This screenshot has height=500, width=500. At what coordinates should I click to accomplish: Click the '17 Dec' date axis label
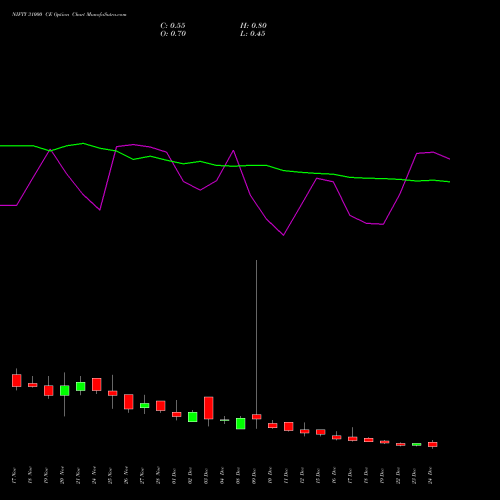point(350,476)
